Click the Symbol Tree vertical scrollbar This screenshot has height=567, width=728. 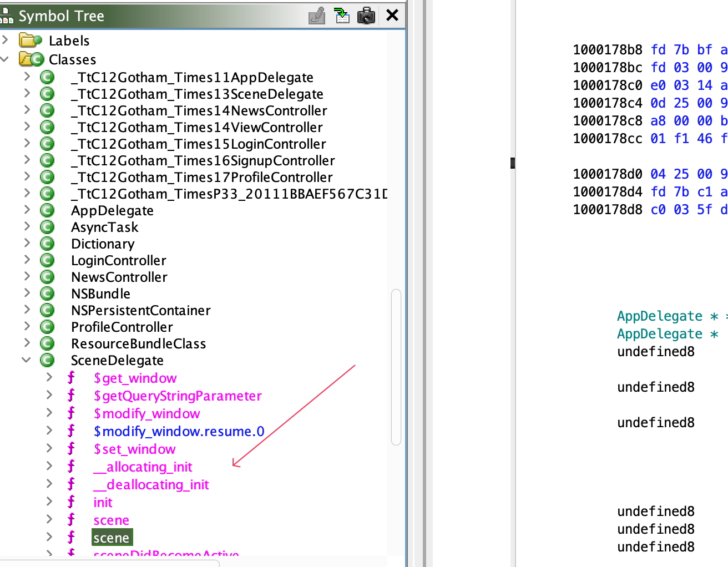pyautogui.click(x=396, y=367)
